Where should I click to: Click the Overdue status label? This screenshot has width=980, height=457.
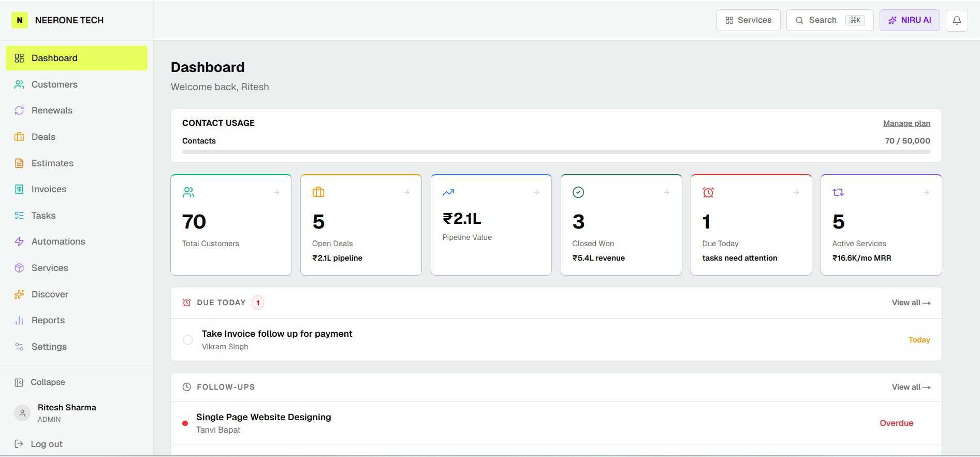click(896, 423)
